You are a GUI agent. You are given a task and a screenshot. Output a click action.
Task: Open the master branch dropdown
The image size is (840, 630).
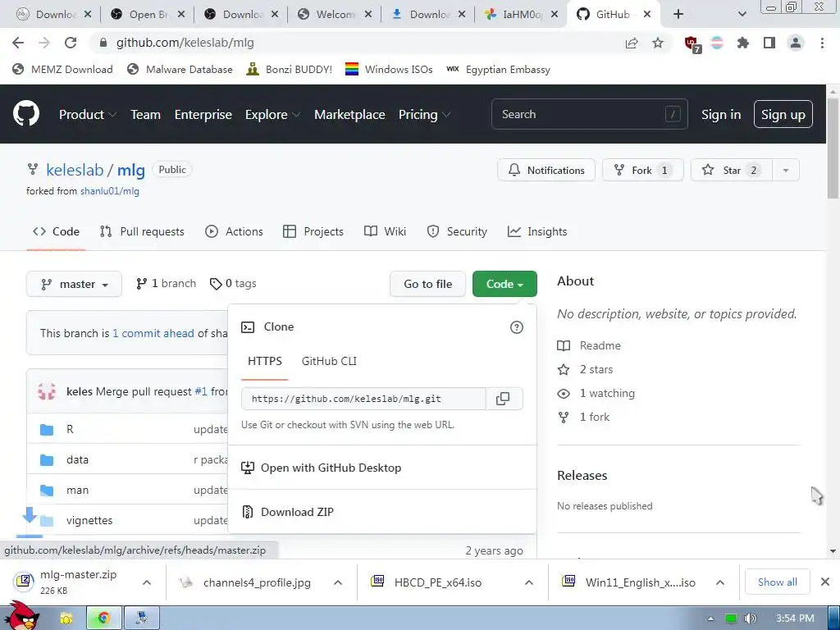74,284
